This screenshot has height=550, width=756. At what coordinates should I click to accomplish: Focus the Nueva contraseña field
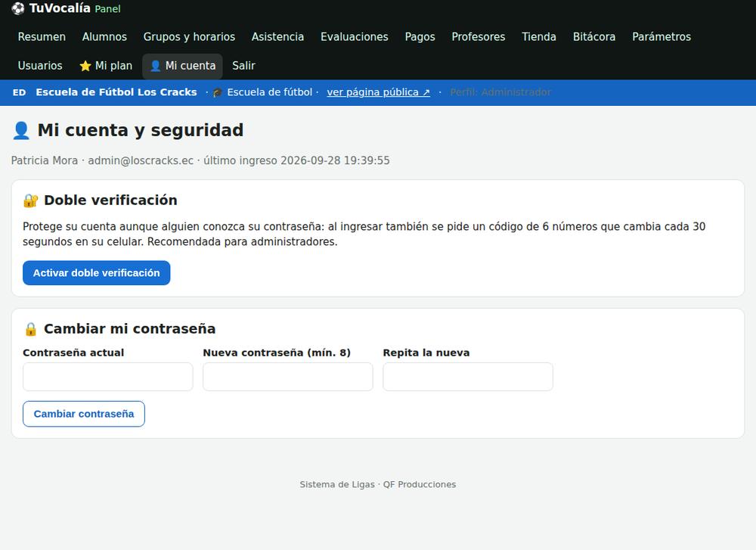click(288, 377)
